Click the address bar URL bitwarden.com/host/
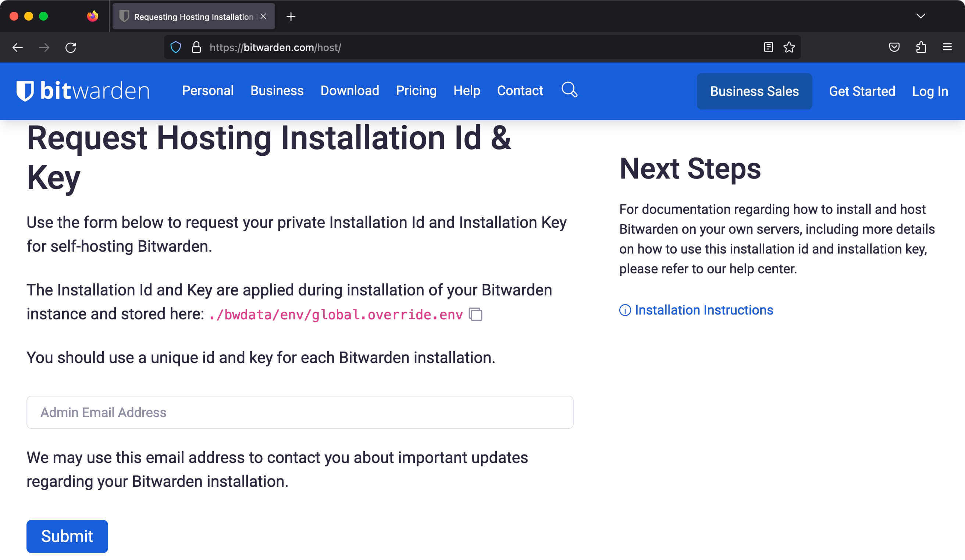965x560 pixels. (275, 47)
